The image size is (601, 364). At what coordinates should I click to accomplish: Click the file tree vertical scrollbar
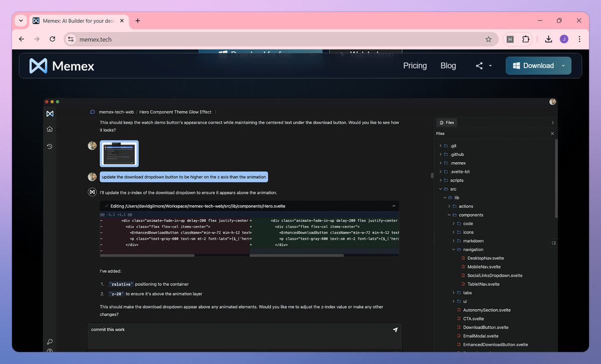coord(556,178)
